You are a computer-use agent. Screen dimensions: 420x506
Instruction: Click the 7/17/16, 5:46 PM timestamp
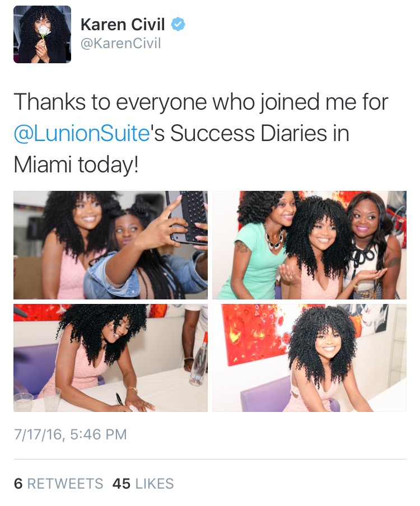pos(71,434)
